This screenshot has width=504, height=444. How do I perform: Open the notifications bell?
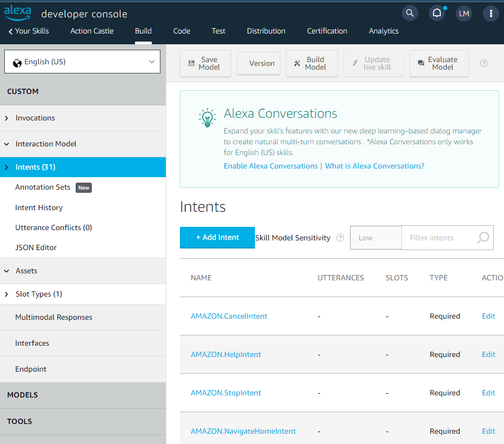pos(437,13)
